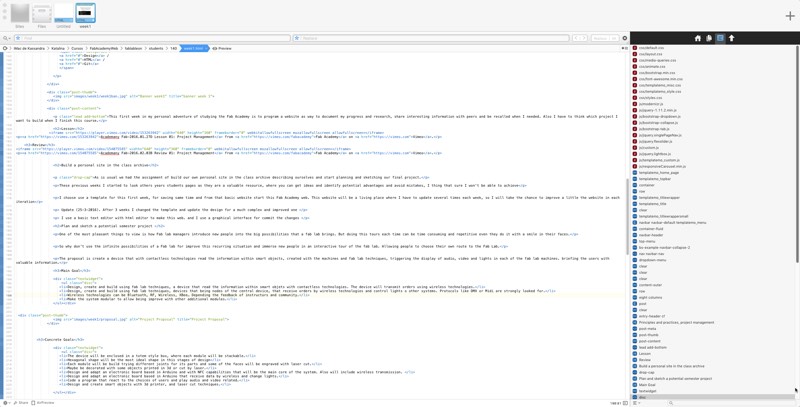Click the Katalina path bar segment
Screen dimensions: 800x407
point(58,48)
